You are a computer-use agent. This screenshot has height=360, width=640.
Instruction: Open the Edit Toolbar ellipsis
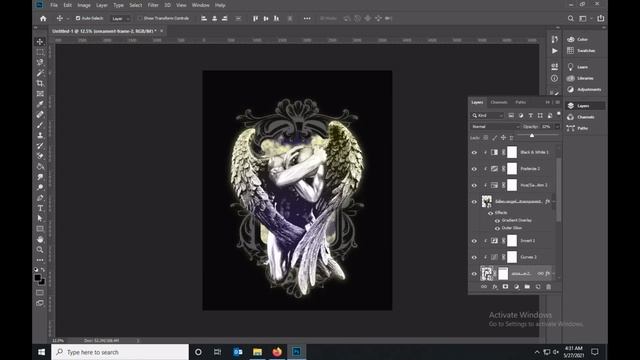[40, 260]
